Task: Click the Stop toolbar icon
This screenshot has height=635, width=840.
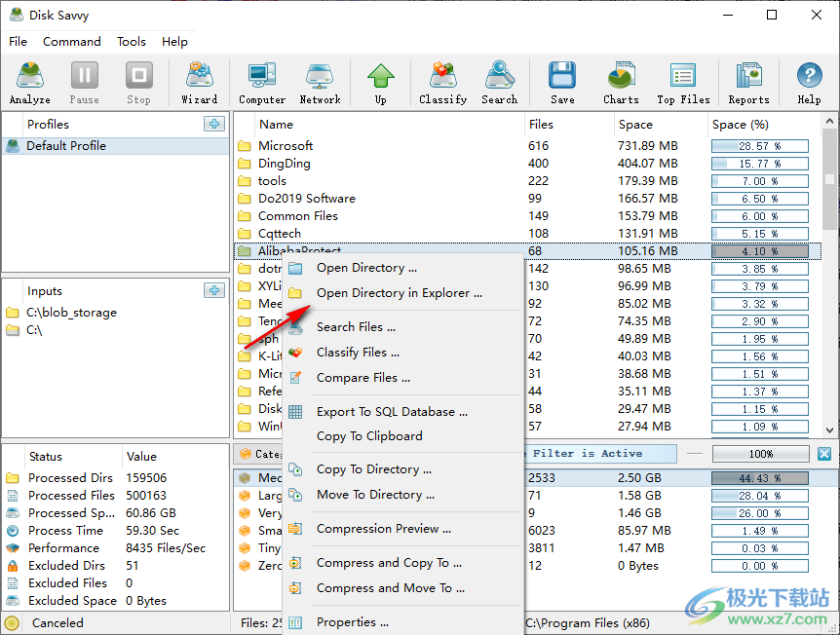Action: (x=139, y=83)
